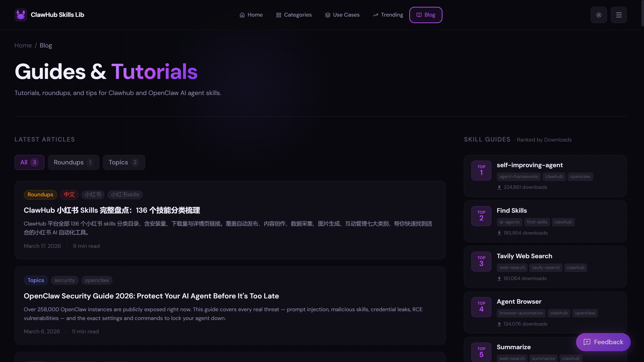
Task: Open the OpenClaw Security Guide 2026 article
Action: [x=151, y=296]
